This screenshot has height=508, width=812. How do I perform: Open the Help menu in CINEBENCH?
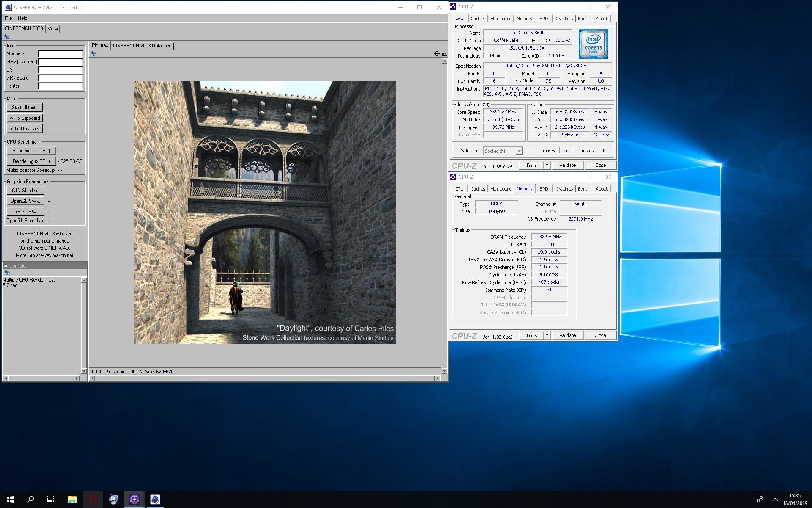point(22,18)
